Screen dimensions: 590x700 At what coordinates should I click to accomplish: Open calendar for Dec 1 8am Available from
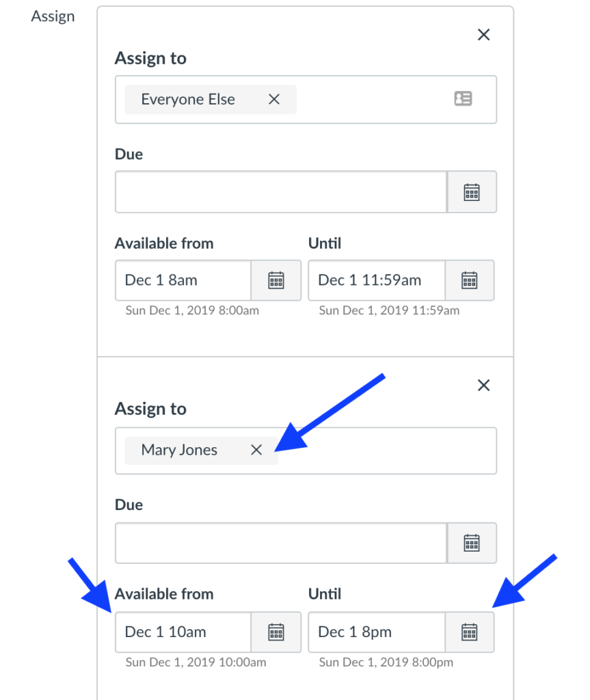coord(276,280)
